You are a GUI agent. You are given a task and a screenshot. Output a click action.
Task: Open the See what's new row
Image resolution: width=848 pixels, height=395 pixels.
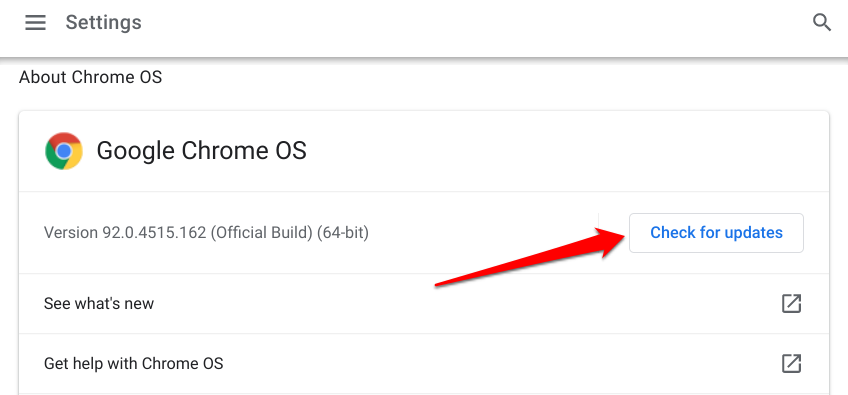(423, 304)
